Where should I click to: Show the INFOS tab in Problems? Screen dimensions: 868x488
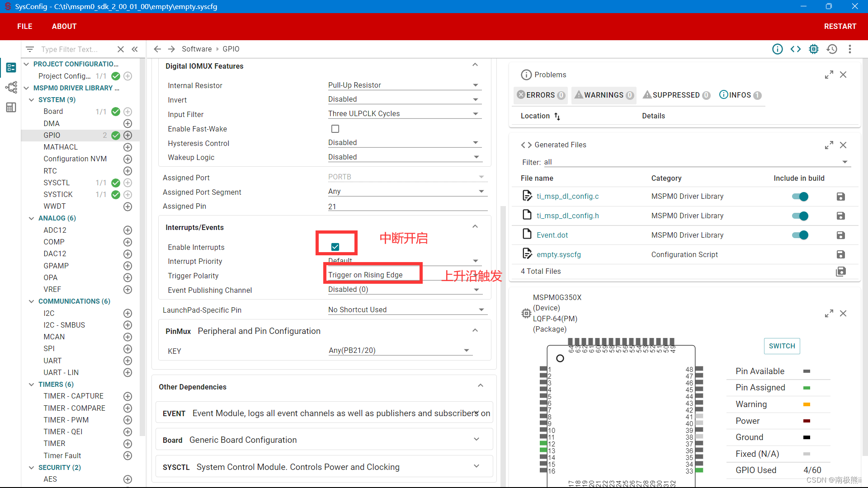(740, 95)
